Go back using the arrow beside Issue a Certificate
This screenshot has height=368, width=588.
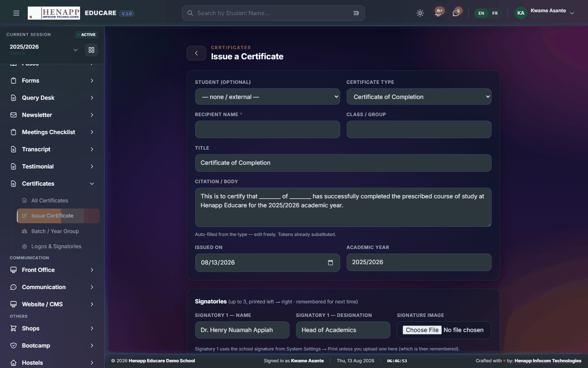click(x=196, y=53)
